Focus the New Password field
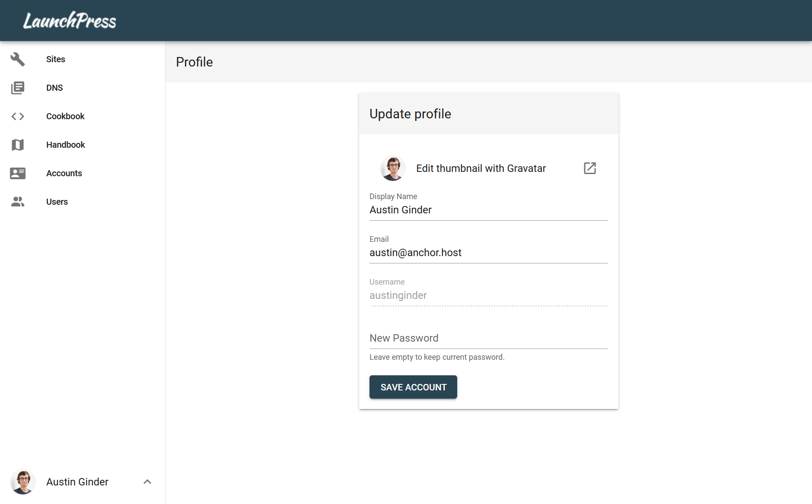The image size is (812, 504). (x=488, y=338)
